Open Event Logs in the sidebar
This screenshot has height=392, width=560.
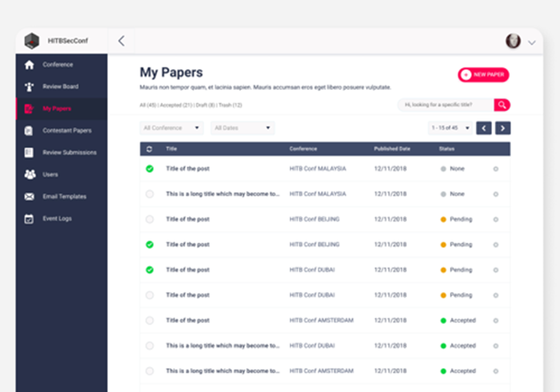pos(62,218)
